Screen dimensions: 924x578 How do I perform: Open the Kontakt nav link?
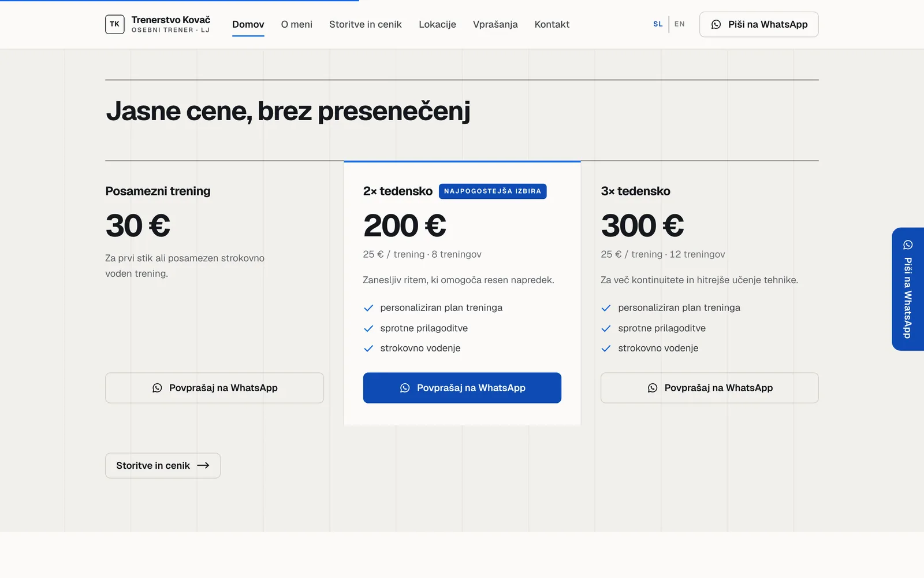click(x=552, y=24)
